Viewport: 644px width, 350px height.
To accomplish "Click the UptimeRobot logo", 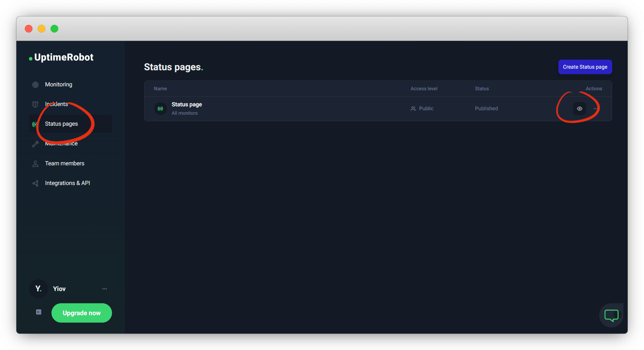I will pos(61,57).
